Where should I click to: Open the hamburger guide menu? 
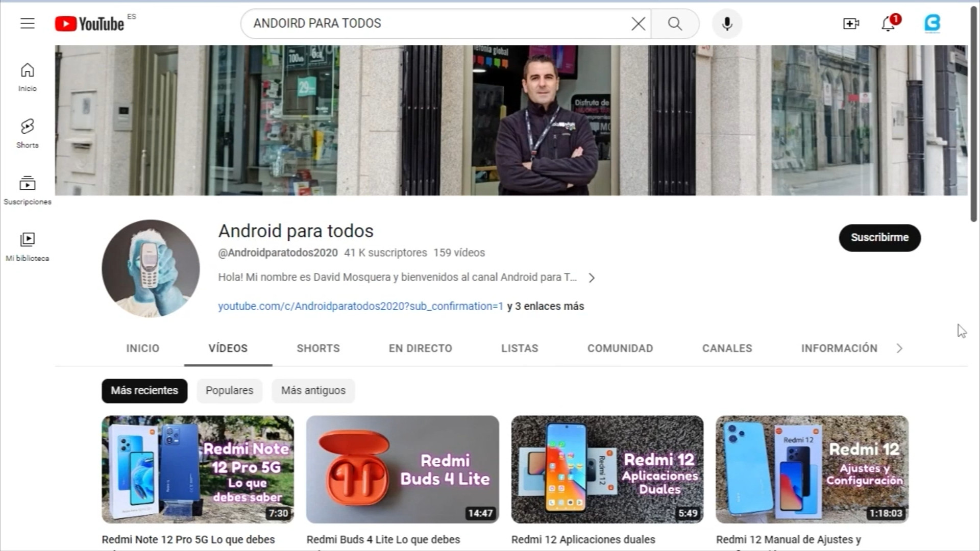[28, 23]
